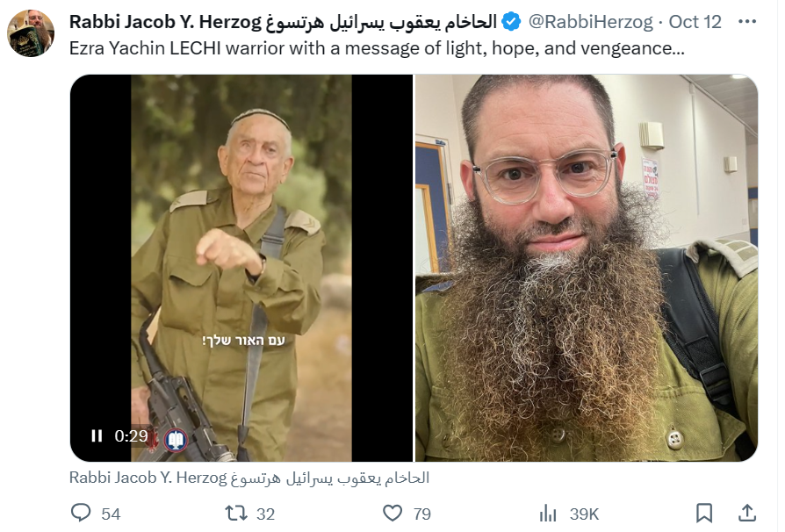
Task: Open the reply comment icon
Action: (x=81, y=513)
